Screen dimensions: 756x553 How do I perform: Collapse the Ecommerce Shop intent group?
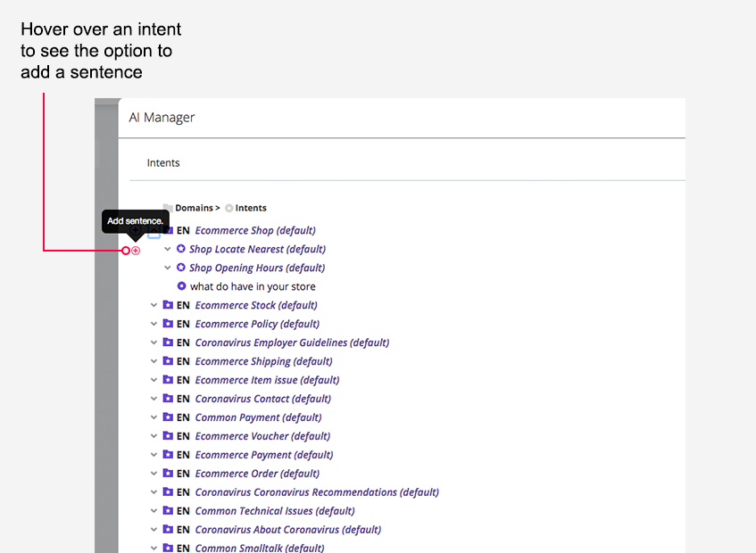pos(154,230)
